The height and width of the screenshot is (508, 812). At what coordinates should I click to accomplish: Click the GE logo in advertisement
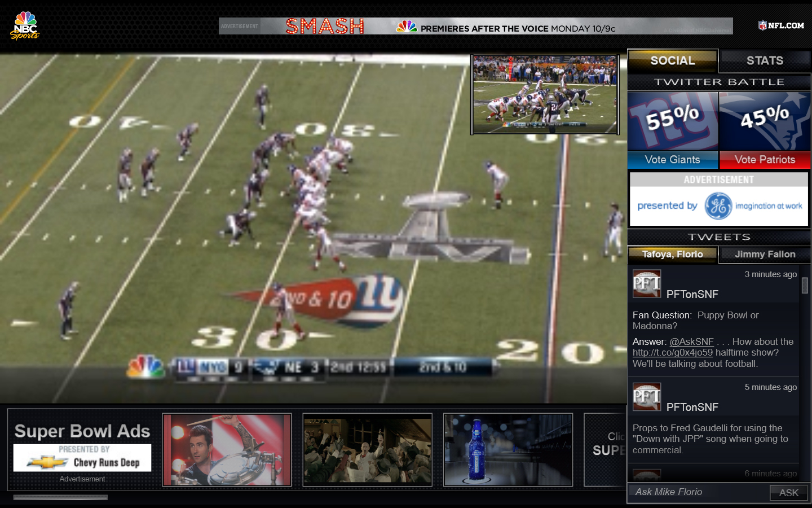pyautogui.click(x=718, y=206)
